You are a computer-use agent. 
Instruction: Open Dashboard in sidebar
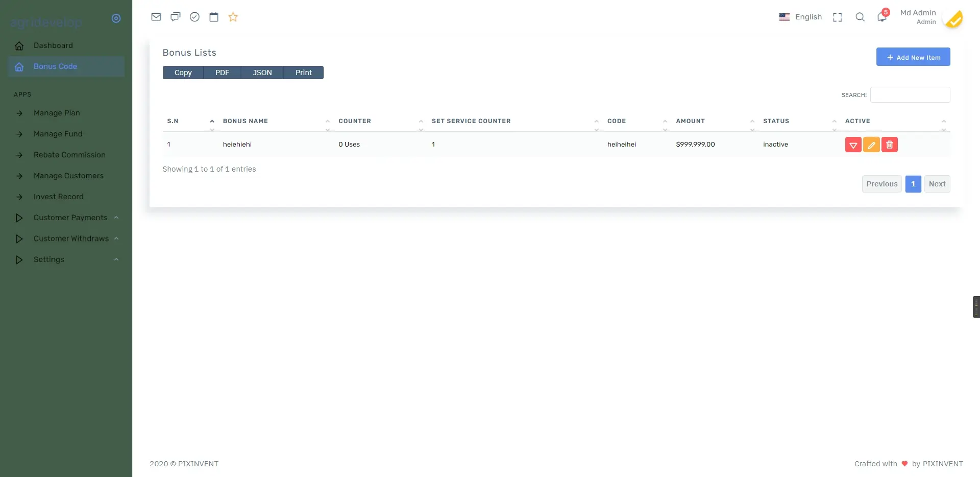(66, 45)
